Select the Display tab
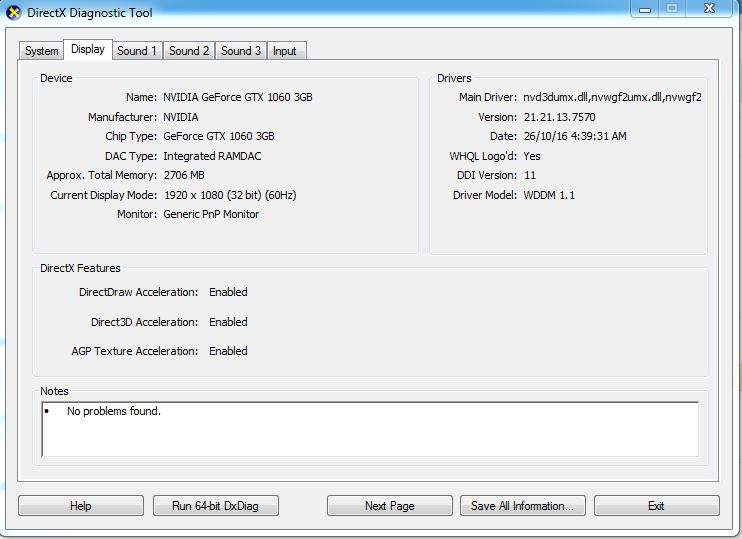742x539 pixels. [x=88, y=49]
